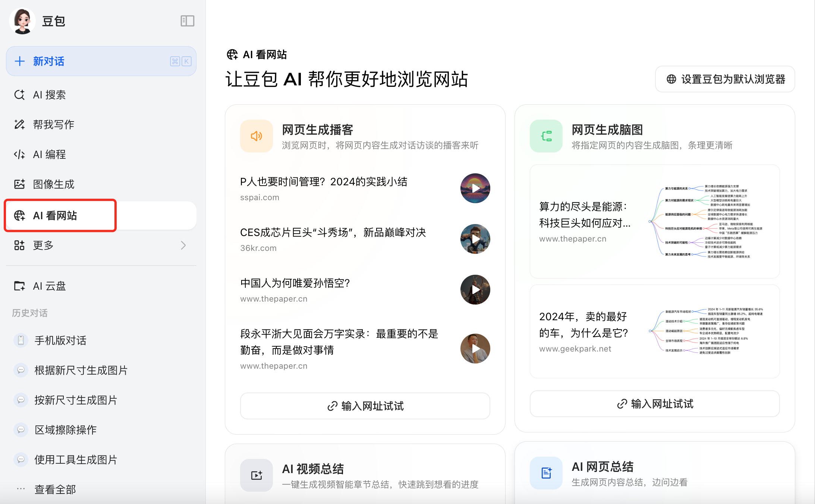The image size is (815, 504).
Task: Open podcast 段永平浙大见面会万字实录
Action: point(339,342)
